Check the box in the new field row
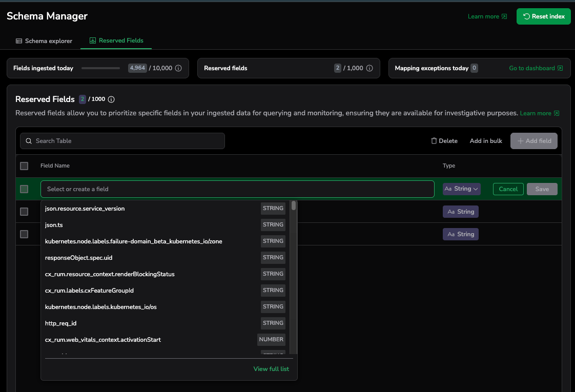The image size is (575, 392). pyautogui.click(x=24, y=189)
